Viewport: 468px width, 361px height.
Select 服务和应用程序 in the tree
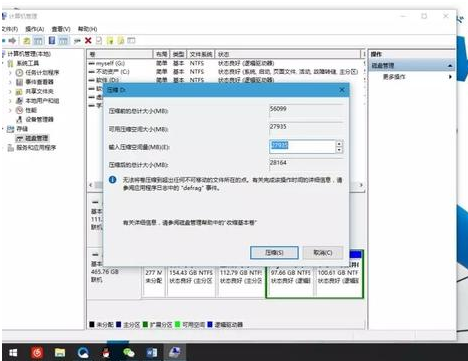[x=36, y=147]
